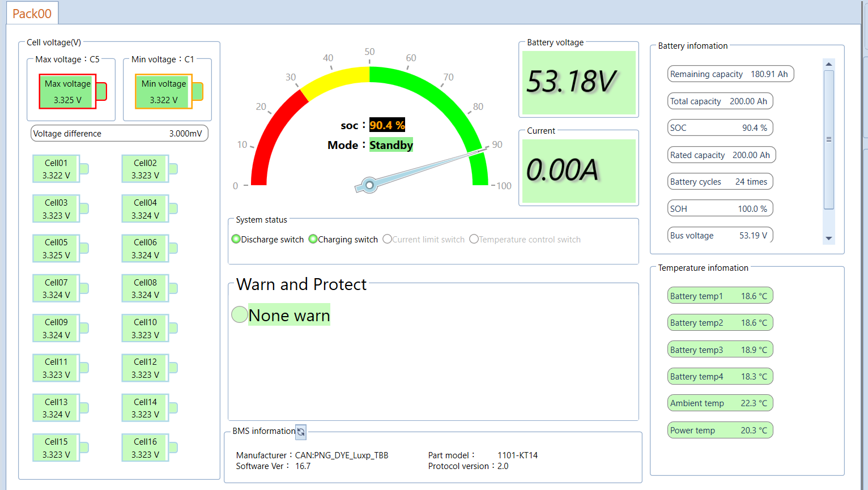Click the Battery information scrollbar thumb
Screen dimensions: 868x490
tap(829, 139)
